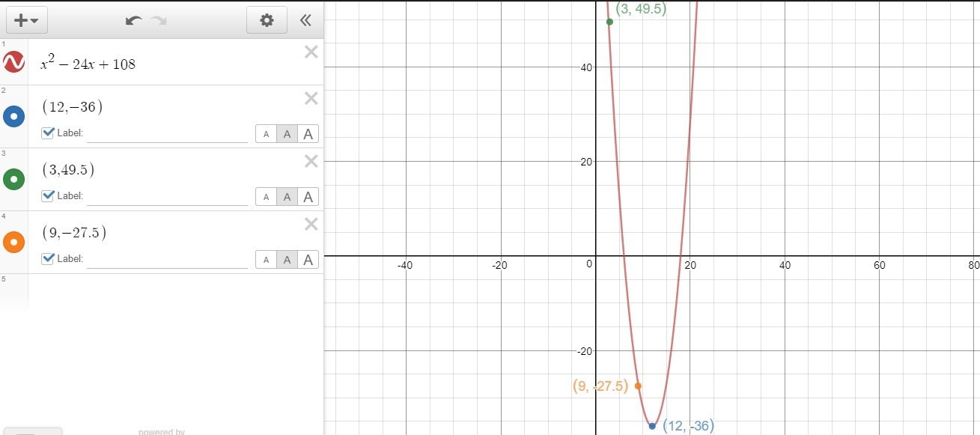Uncheck Label checkbox for point (12,−36)
The height and width of the screenshot is (435, 980).
pos(48,133)
